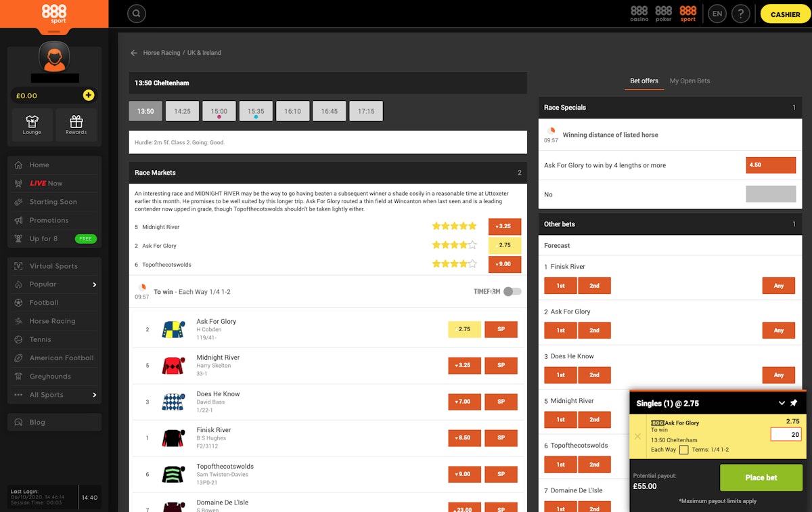This screenshot has width=812, height=512.
Task: Click the deposit plus icon next to balance
Action: tap(89, 95)
